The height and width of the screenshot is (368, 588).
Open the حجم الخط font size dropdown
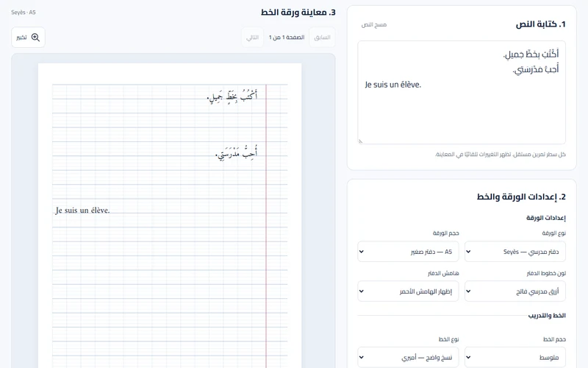tap(515, 357)
